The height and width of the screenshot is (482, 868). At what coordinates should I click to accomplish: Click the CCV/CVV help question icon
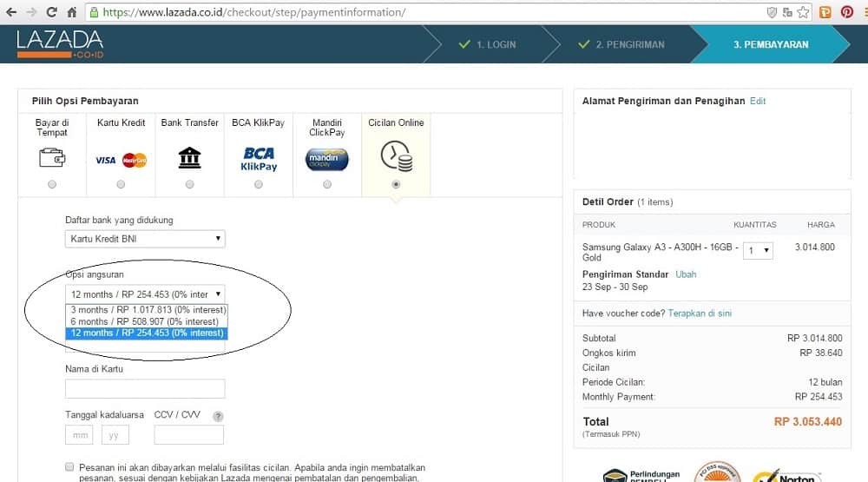218,416
